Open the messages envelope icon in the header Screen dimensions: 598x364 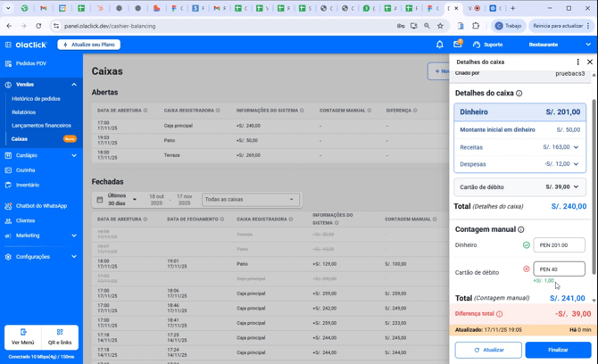tap(458, 44)
